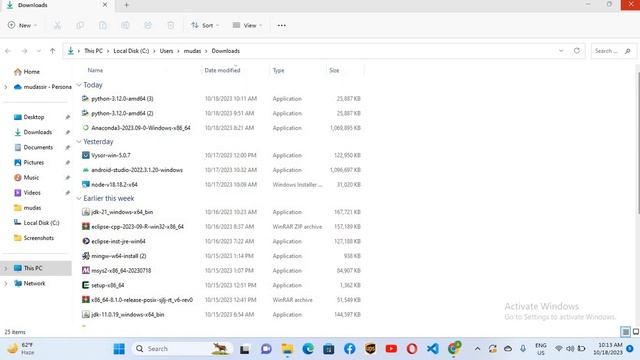Open the Sort options dropdown
The width and height of the screenshot is (640, 360).
click(x=205, y=25)
